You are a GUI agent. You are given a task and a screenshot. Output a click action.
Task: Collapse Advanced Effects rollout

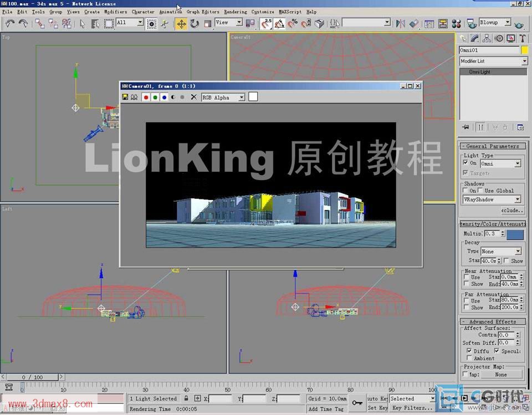pyautogui.click(x=493, y=321)
